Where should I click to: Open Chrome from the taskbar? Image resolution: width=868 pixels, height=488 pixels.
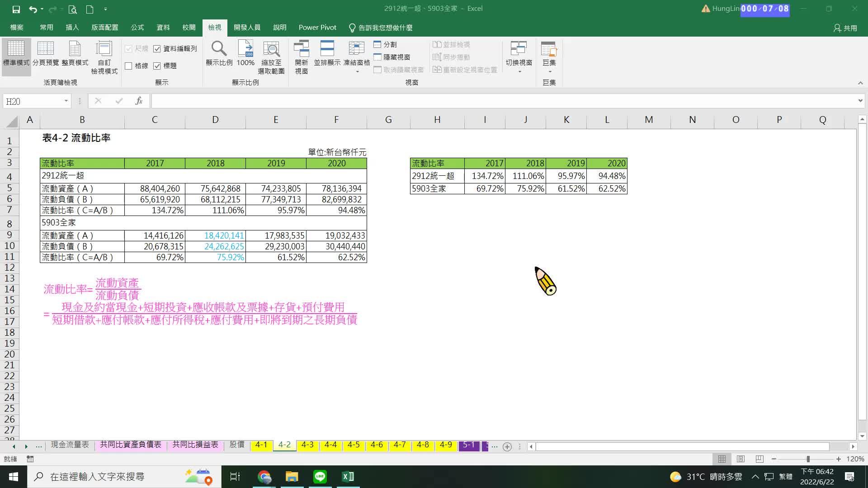(x=264, y=477)
